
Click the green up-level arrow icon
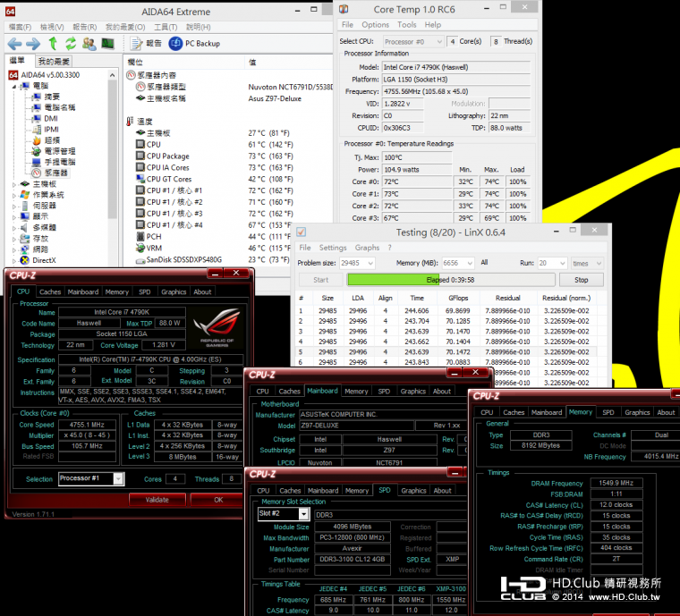click(x=53, y=44)
